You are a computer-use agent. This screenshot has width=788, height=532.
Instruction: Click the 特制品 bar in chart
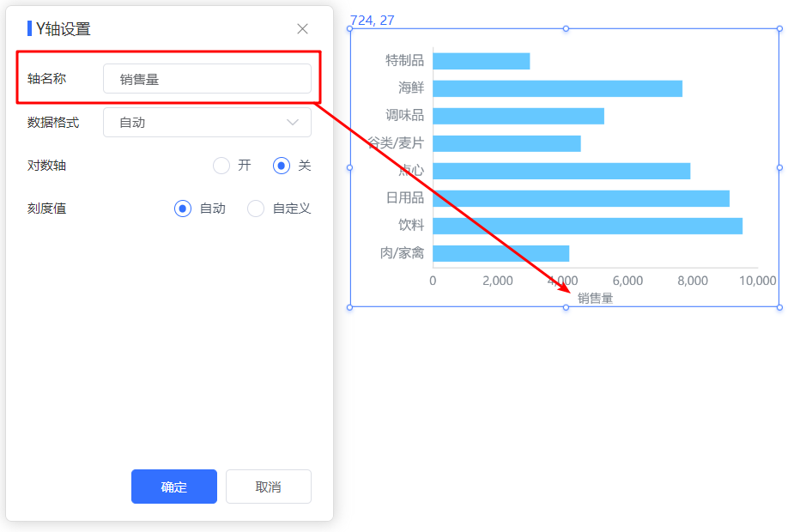pos(481,61)
